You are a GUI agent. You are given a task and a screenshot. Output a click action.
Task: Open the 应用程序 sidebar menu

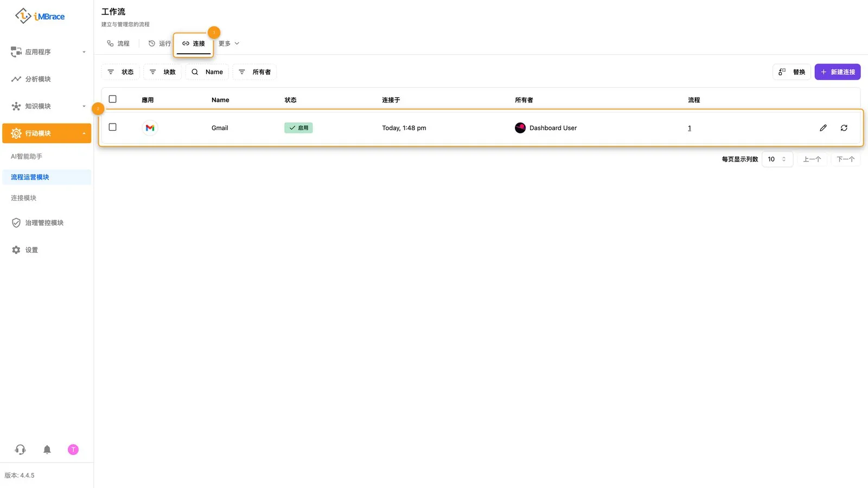pyautogui.click(x=47, y=52)
